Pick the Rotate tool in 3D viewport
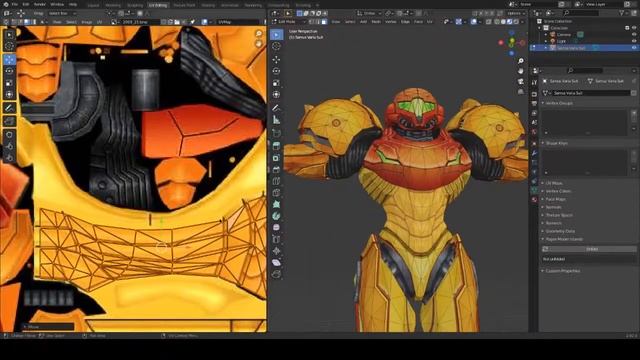Screen dimensions: 640x360 pos(276,71)
